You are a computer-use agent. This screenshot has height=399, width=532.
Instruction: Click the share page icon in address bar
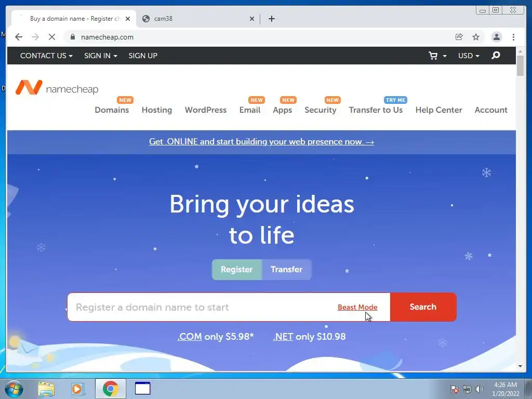(459, 37)
